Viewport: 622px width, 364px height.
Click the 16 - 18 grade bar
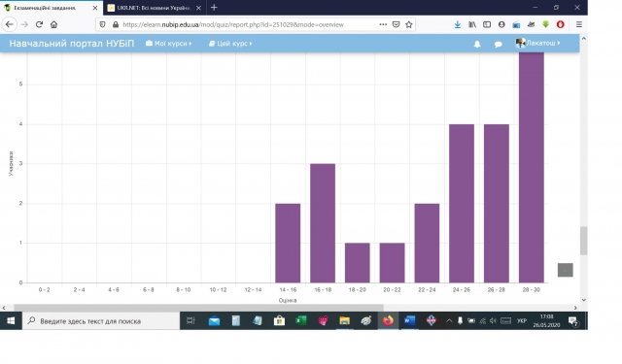[x=323, y=223]
